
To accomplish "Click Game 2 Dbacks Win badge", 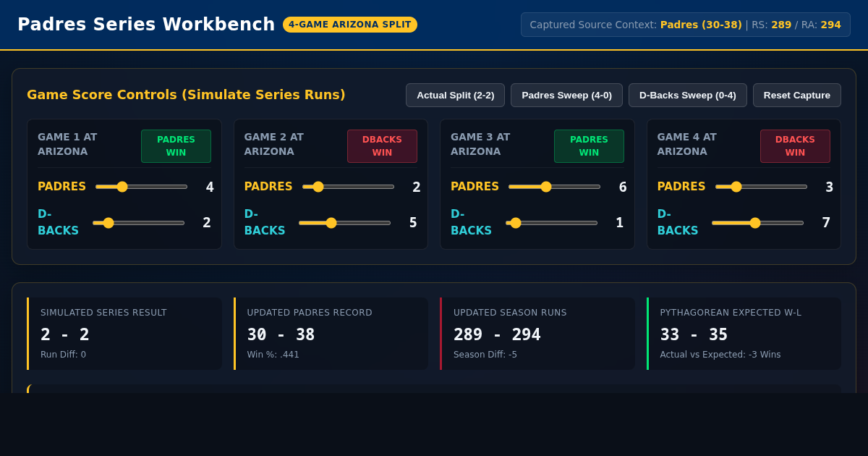I will click(x=382, y=146).
